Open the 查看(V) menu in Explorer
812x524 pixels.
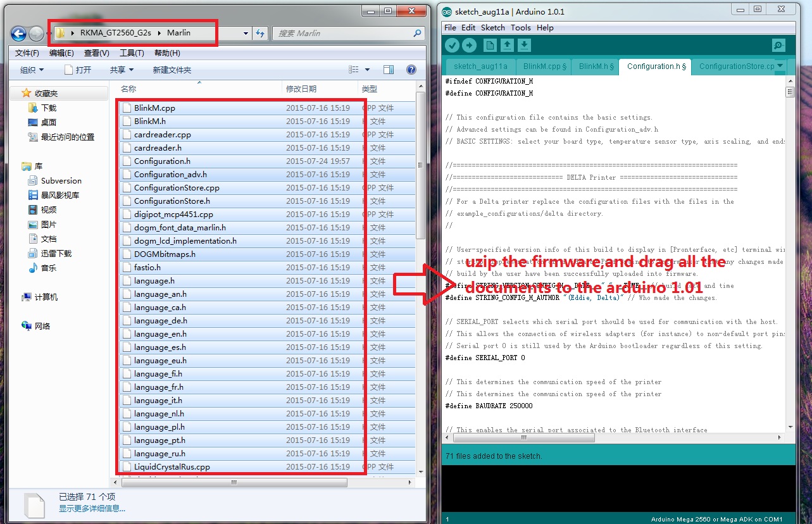click(97, 53)
